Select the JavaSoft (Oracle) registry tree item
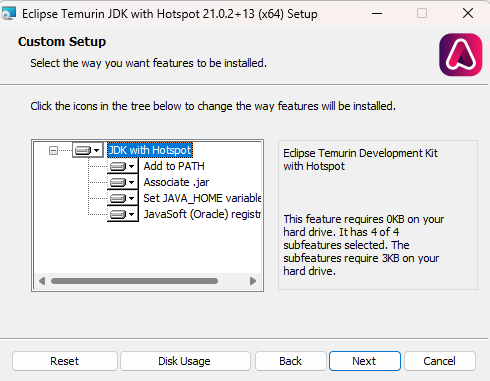The height and width of the screenshot is (381, 490). (x=202, y=214)
